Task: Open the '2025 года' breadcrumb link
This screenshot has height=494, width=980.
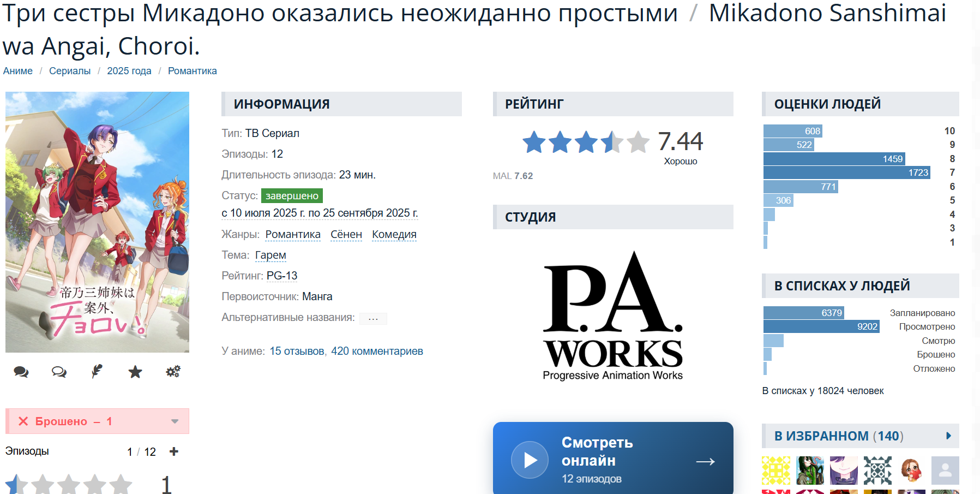Action: coord(129,71)
